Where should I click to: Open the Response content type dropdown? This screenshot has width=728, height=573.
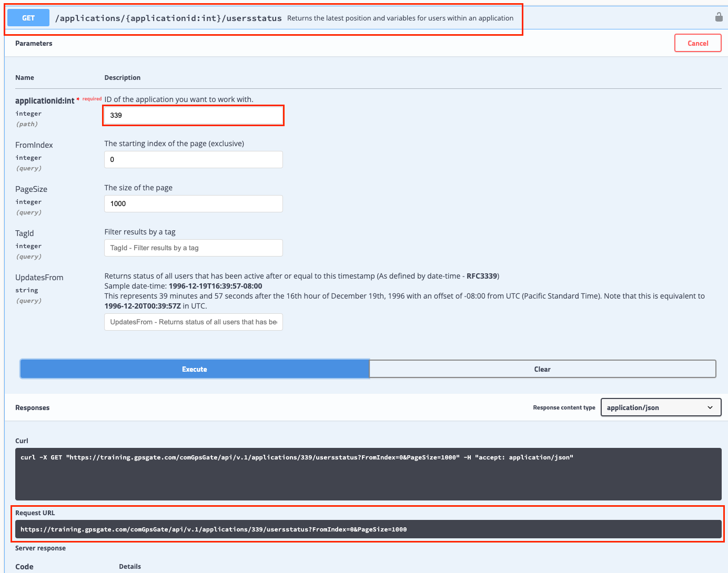(x=660, y=407)
